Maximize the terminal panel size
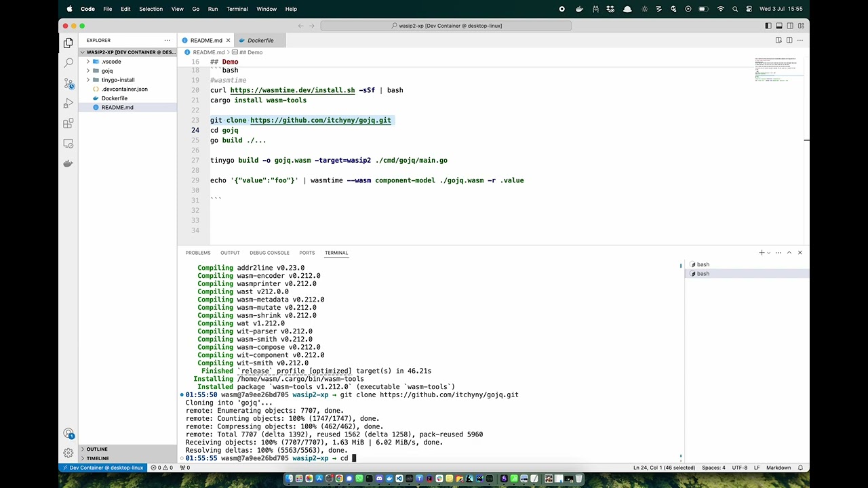This screenshot has height=488, width=868. 789,253
